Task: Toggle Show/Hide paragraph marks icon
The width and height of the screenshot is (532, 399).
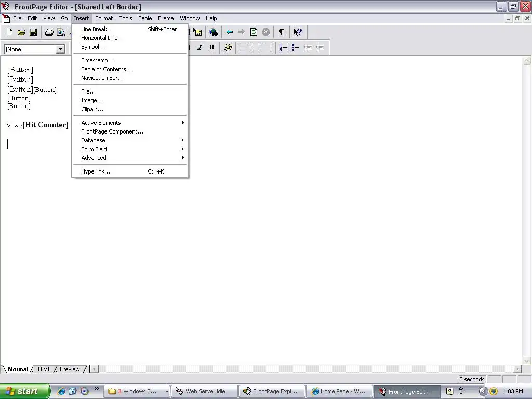Action: (281, 32)
